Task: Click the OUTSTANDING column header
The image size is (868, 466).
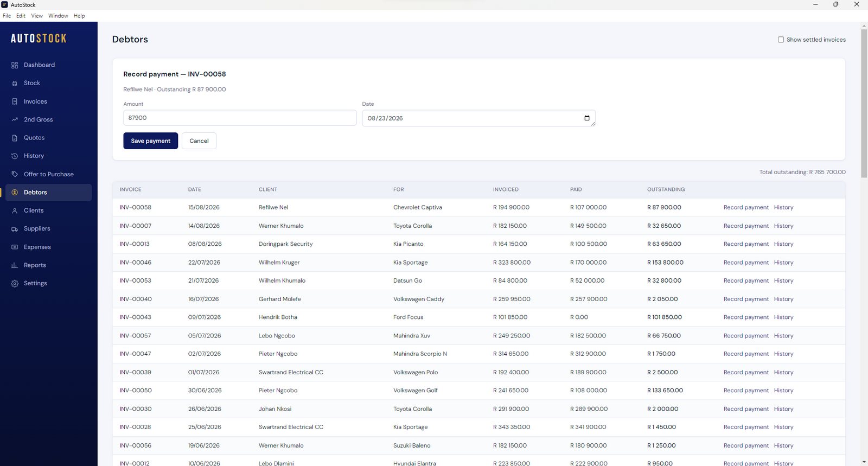Action: click(666, 190)
